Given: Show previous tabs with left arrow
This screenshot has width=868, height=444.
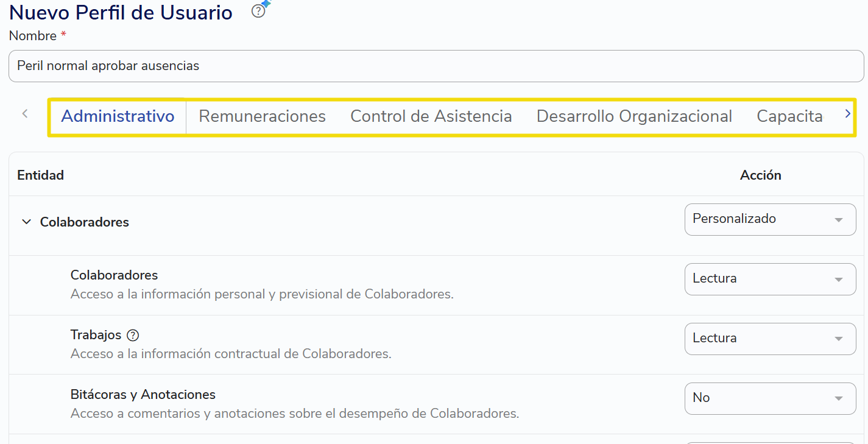Looking at the screenshot, I should pos(25,113).
